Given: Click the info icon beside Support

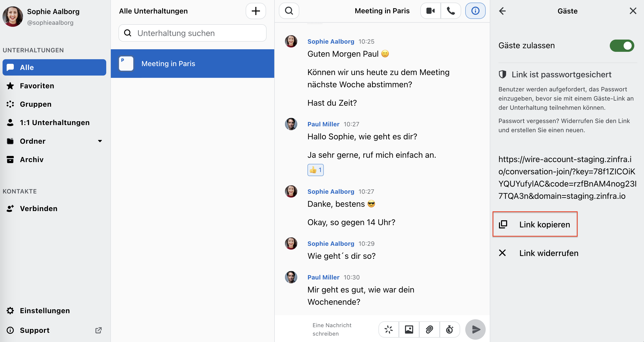Looking at the screenshot, I should click(10, 330).
